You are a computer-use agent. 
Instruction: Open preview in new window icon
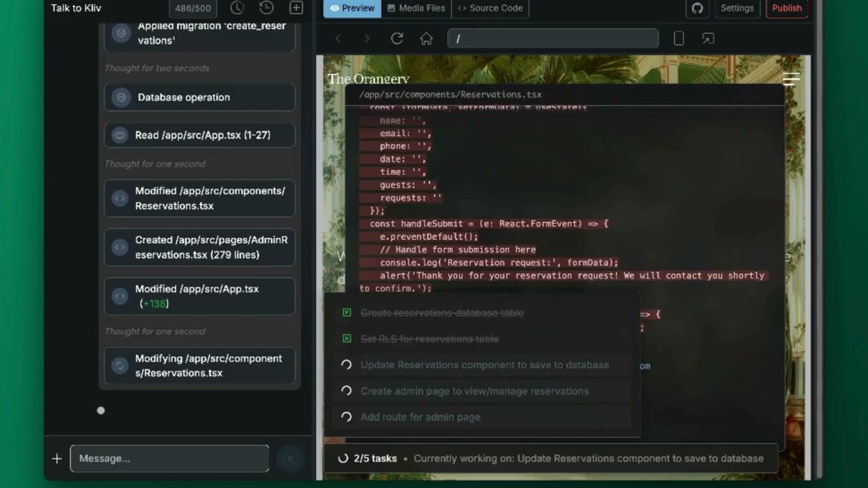(x=708, y=39)
